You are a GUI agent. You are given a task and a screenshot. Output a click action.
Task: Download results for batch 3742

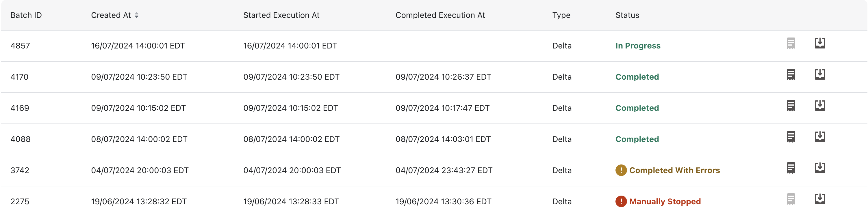pos(819,168)
